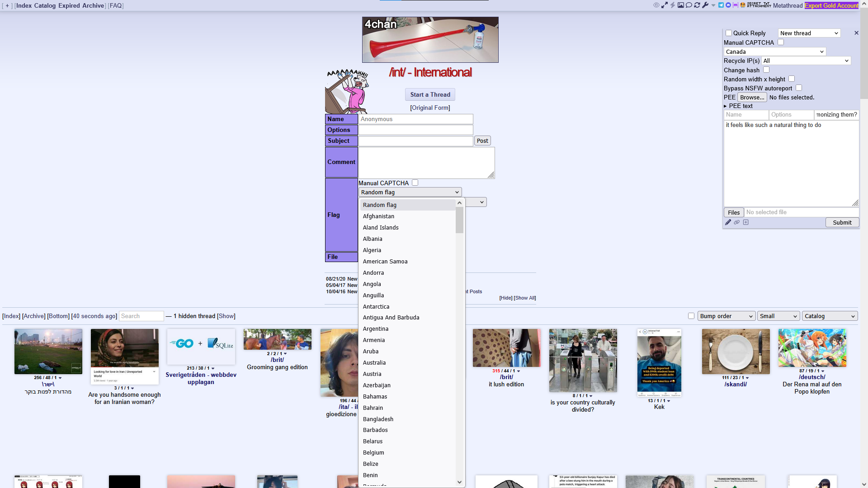
Task: Toggle the Quick Reply checkbox
Action: click(x=729, y=33)
